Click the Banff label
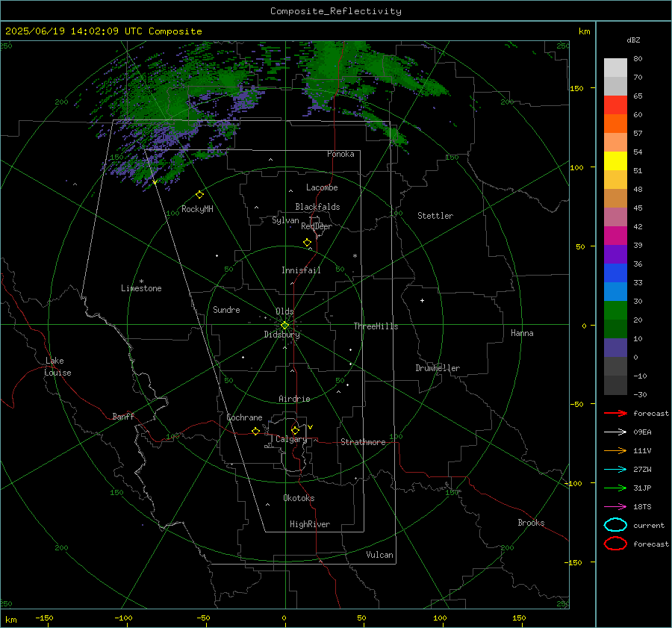The image size is (672, 628). point(123,416)
